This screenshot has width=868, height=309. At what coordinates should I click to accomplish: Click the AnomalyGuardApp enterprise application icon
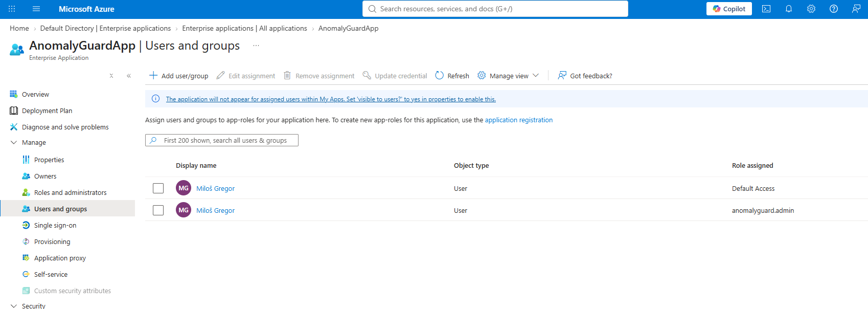(17, 50)
